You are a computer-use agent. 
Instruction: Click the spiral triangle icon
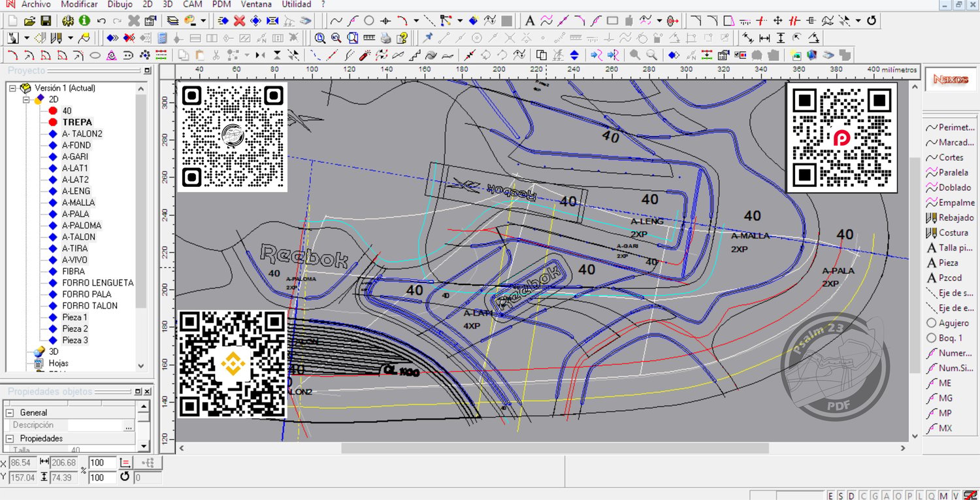pos(111,55)
